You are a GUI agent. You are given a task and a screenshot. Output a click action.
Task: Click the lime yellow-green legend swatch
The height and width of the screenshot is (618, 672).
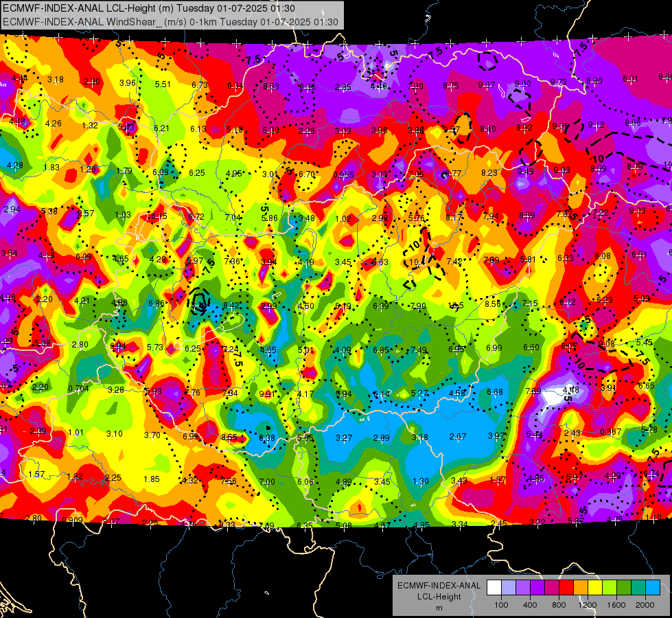point(609,588)
